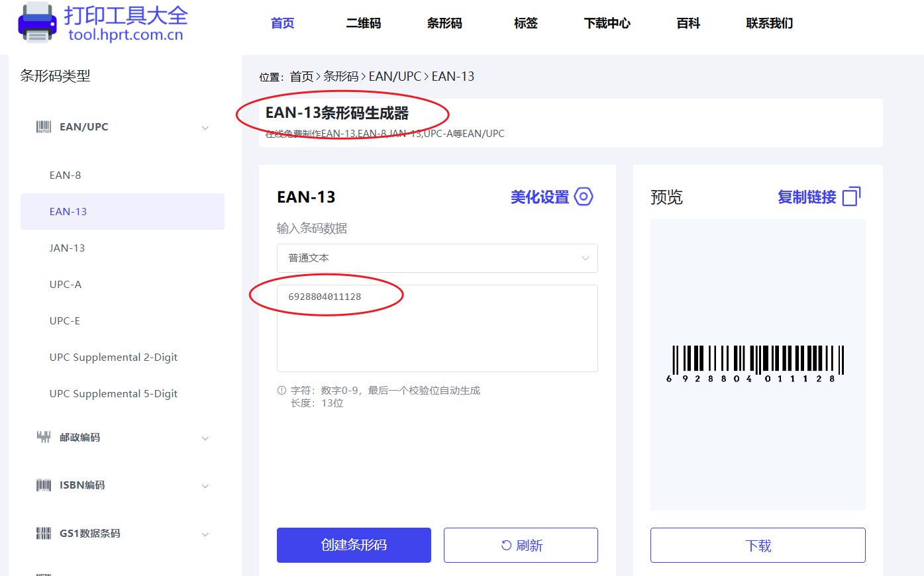
Task: Go to 首页 in top navigation
Action: tap(283, 23)
